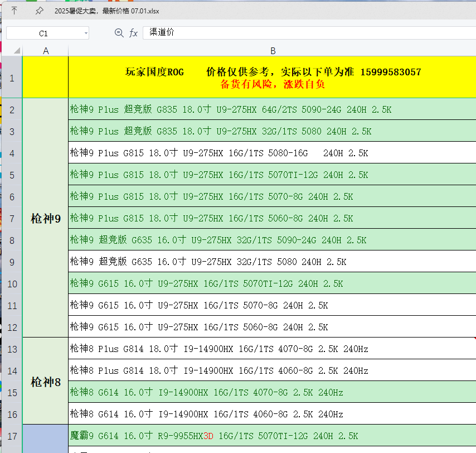Click the G835 32G/1TS 5080 row
The height and width of the screenshot is (453, 476).
(273, 131)
